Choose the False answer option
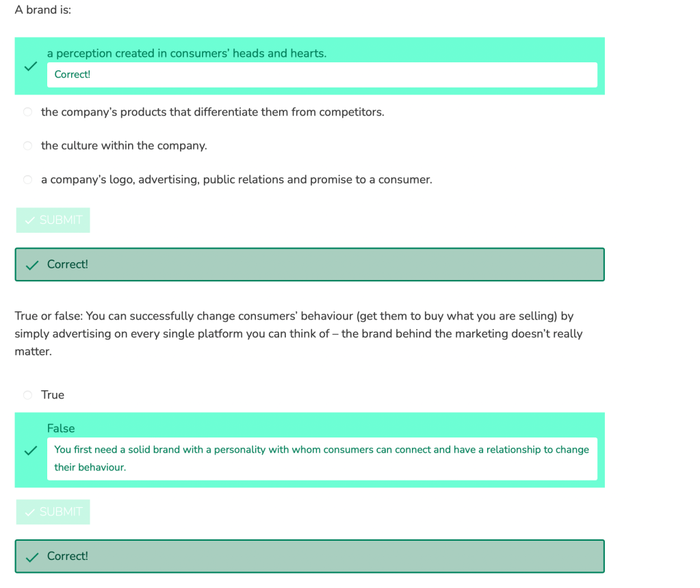Image resolution: width=700 pixels, height=588 pixels. [x=61, y=429]
